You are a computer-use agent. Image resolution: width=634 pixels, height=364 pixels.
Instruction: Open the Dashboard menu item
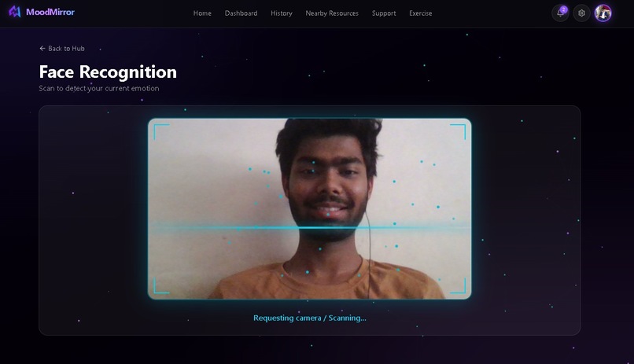point(241,13)
